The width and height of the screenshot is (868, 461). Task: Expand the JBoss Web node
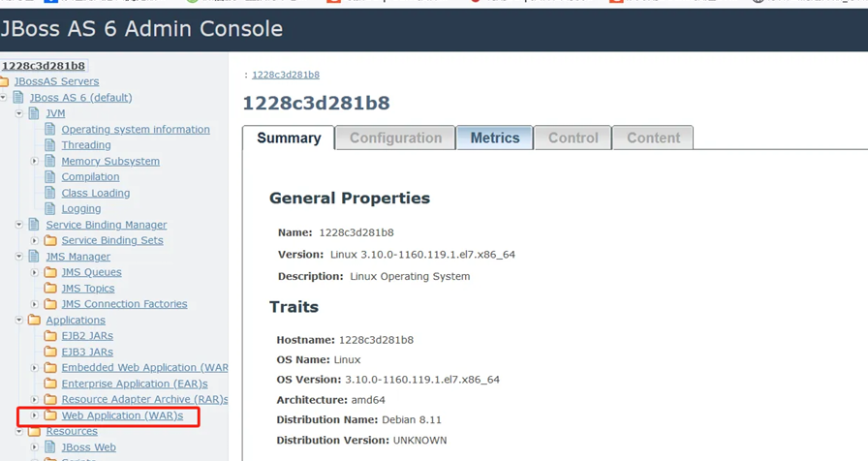(34, 447)
